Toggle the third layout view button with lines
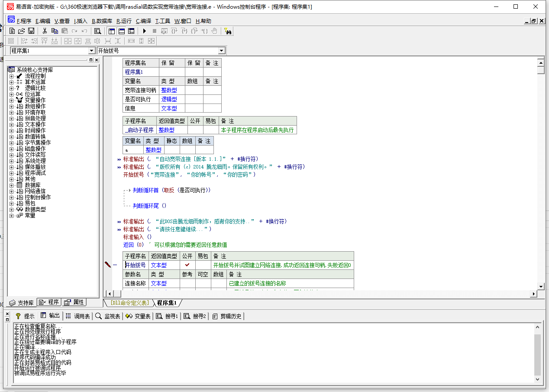The image size is (549, 392). pyautogui.click(x=131, y=31)
